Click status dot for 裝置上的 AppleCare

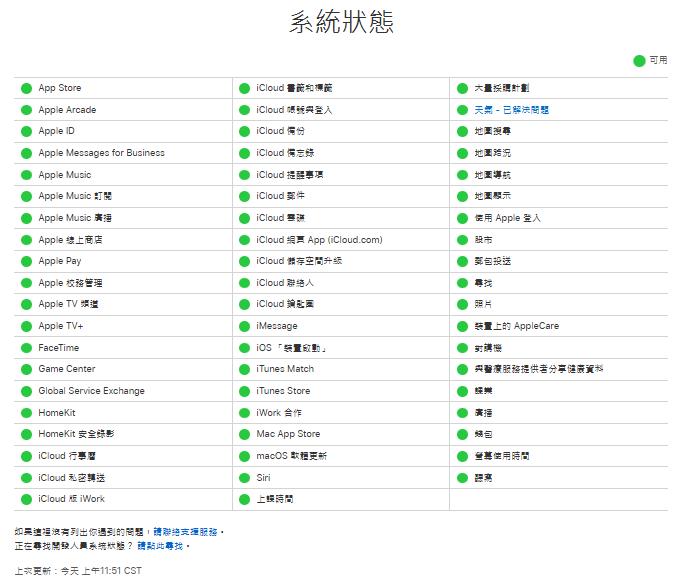462,326
